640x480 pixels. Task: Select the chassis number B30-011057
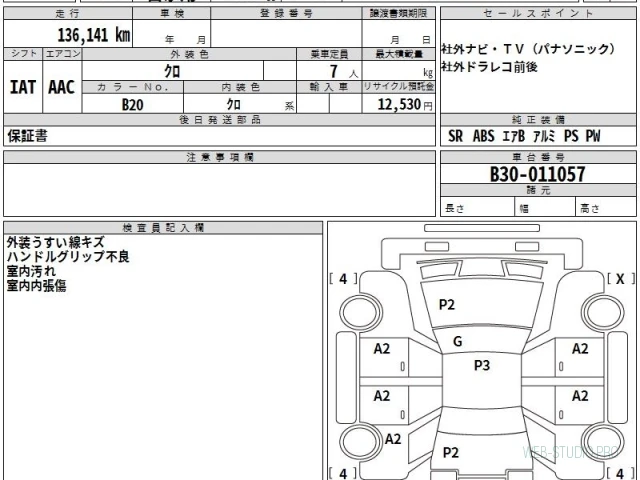coord(538,174)
